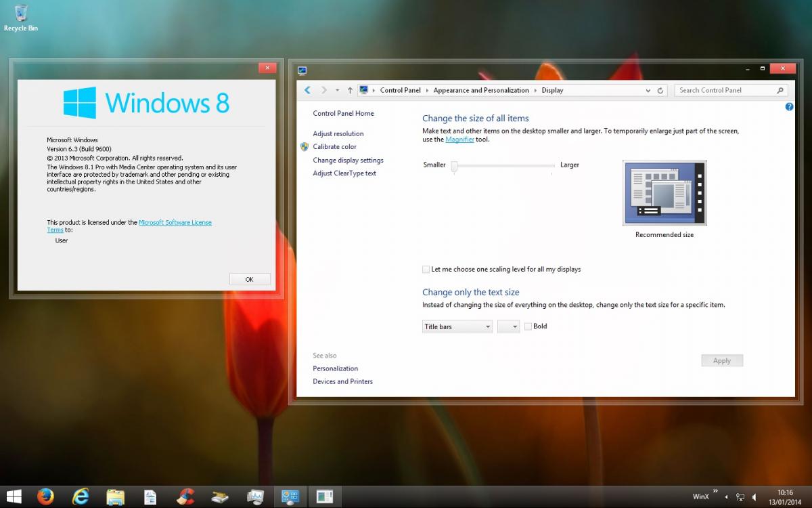Click the 'Change only the text size' heading

471,293
